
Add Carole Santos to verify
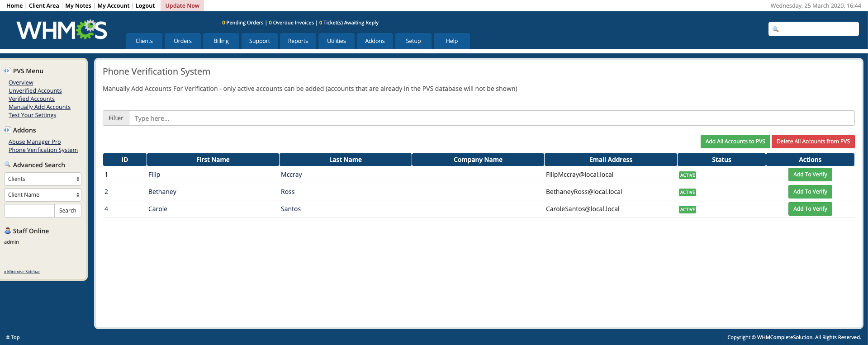[x=810, y=209]
